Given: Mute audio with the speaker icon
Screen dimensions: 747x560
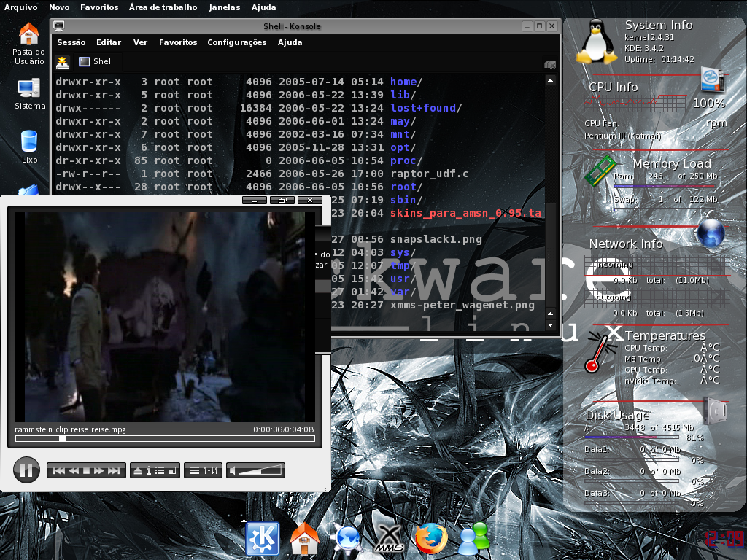Looking at the screenshot, I should coord(232,471).
